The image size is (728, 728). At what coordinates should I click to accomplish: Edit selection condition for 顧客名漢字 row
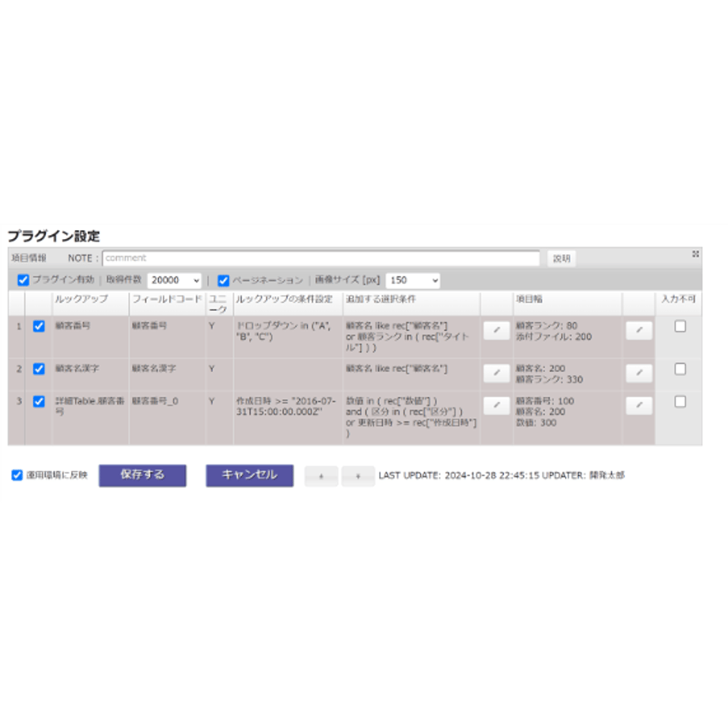496,373
